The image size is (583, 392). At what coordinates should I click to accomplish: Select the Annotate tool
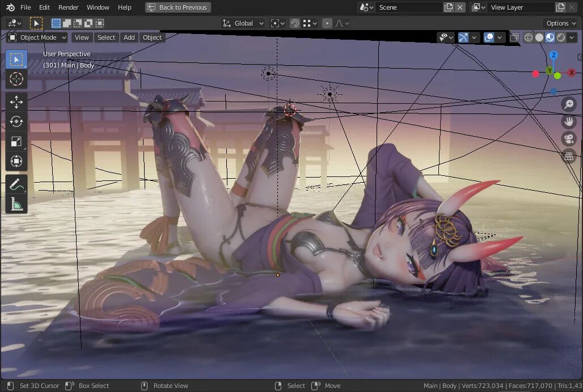pyautogui.click(x=16, y=184)
